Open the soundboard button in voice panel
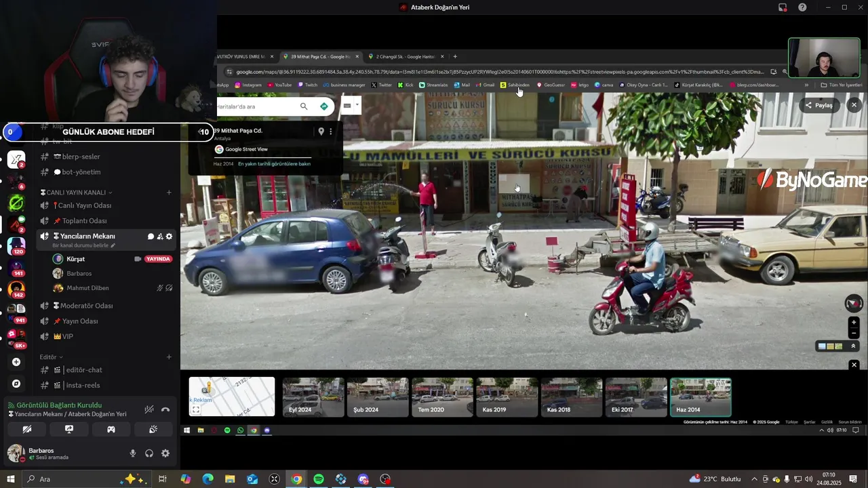 coord(153,429)
